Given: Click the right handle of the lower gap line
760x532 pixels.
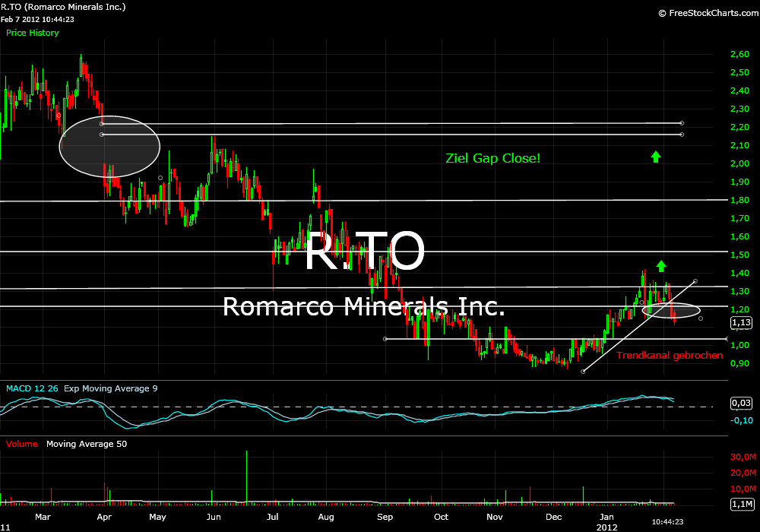Looking at the screenshot, I should coord(682,135).
